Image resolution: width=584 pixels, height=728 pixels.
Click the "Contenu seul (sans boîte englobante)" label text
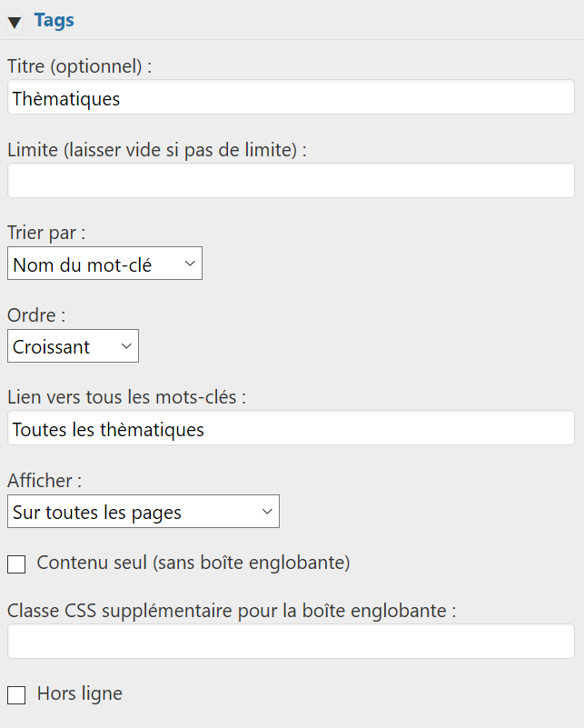click(193, 563)
